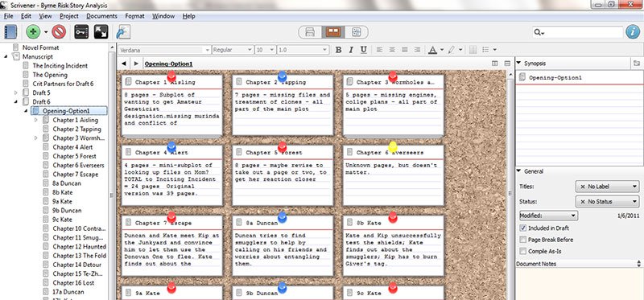
Task: Click synopsis image toggle icon in inspector
Action: click(x=637, y=64)
